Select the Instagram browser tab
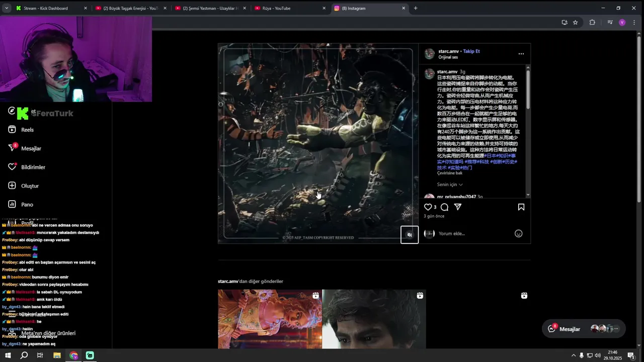The width and height of the screenshot is (644, 362). pyautogui.click(x=369, y=8)
